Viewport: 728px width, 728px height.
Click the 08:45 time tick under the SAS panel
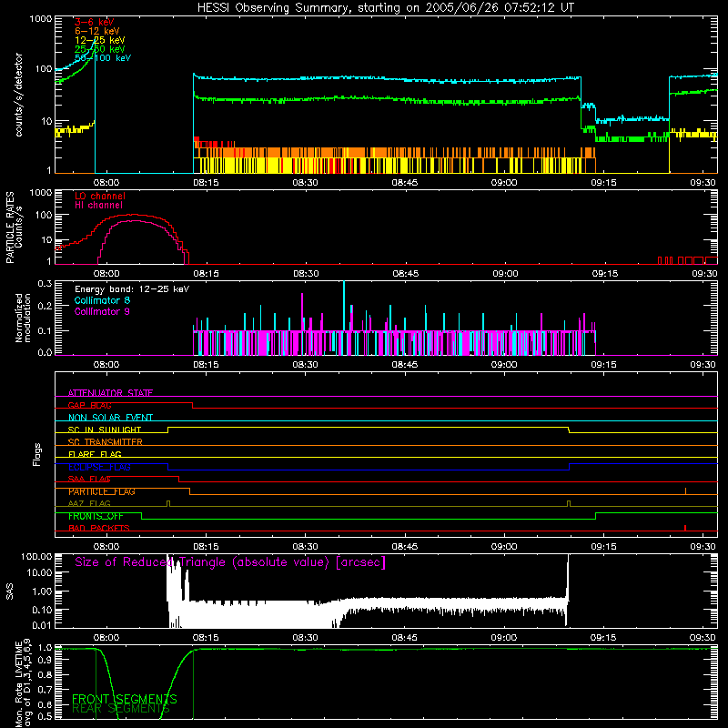point(404,638)
